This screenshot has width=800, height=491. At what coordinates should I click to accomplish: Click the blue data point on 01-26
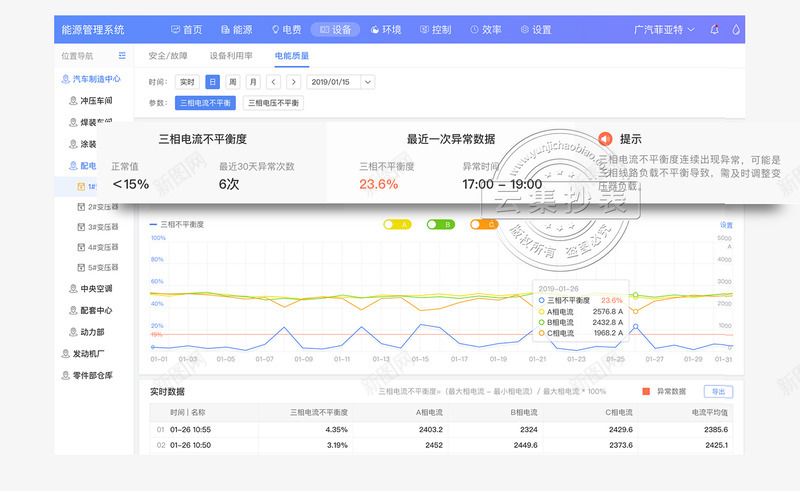[635, 326]
